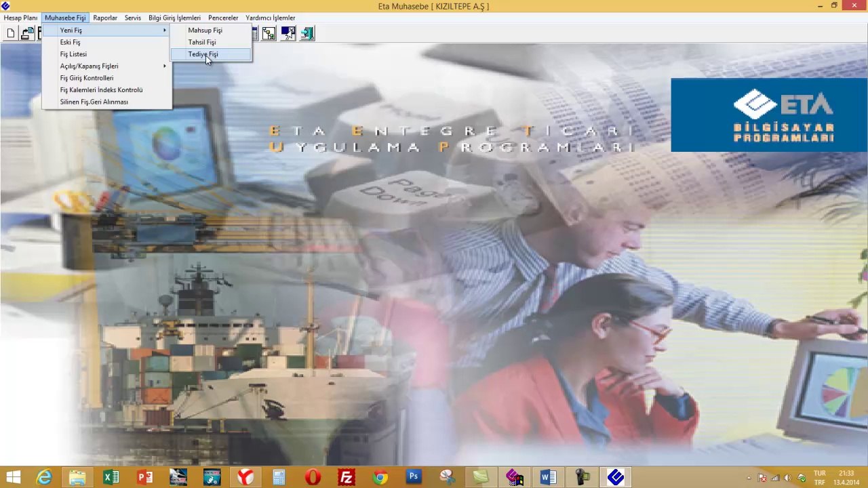Image resolution: width=868 pixels, height=488 pixels.
Task: Open the camcorder taskbar icon
Action: 582,478
